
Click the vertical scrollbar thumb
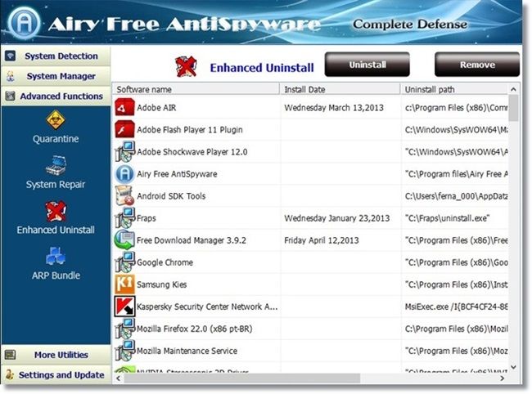pos(513,108)
